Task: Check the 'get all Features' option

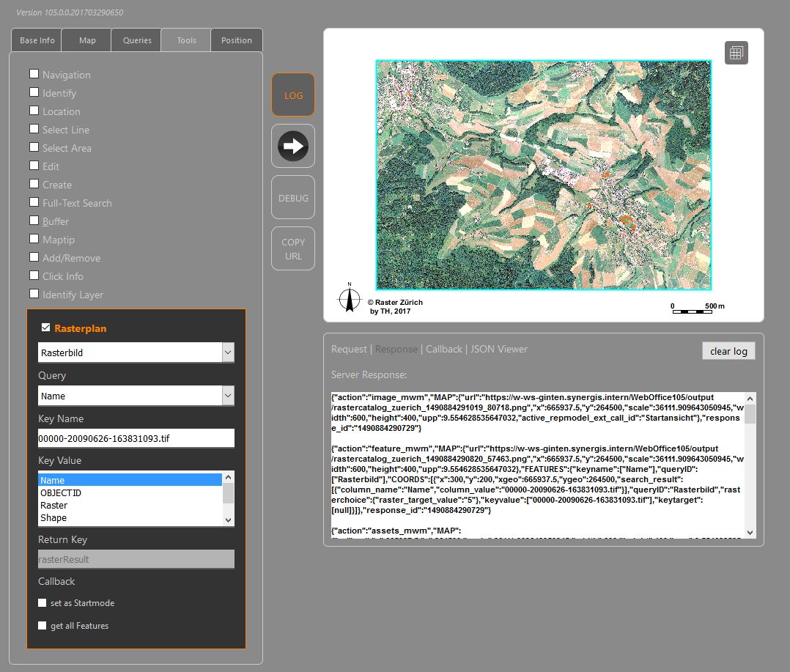Action: (x=42, y=625)
